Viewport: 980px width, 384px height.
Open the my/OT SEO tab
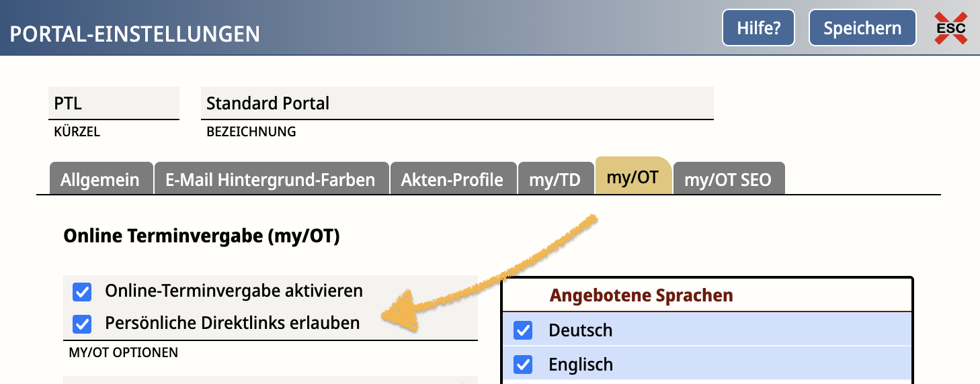pos(727,180)
